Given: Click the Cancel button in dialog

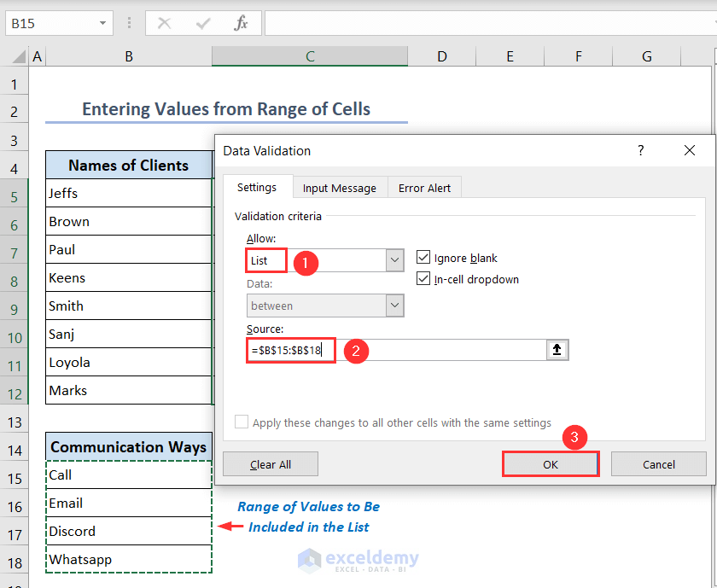Looking at the screenshot, I should tap(658, 464).
